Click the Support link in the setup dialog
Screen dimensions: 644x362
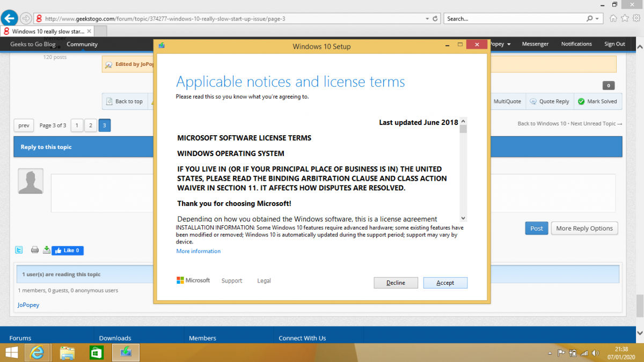232,280
